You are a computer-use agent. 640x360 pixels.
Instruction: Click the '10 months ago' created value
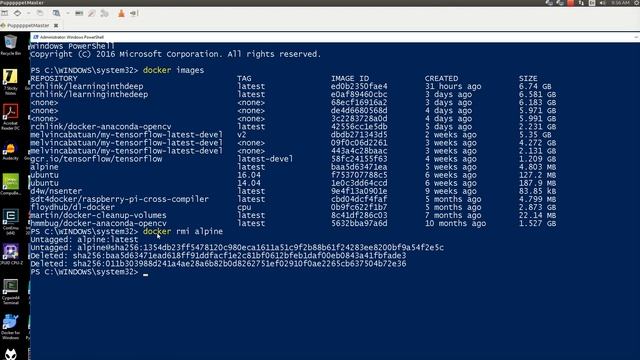(456, 223)
